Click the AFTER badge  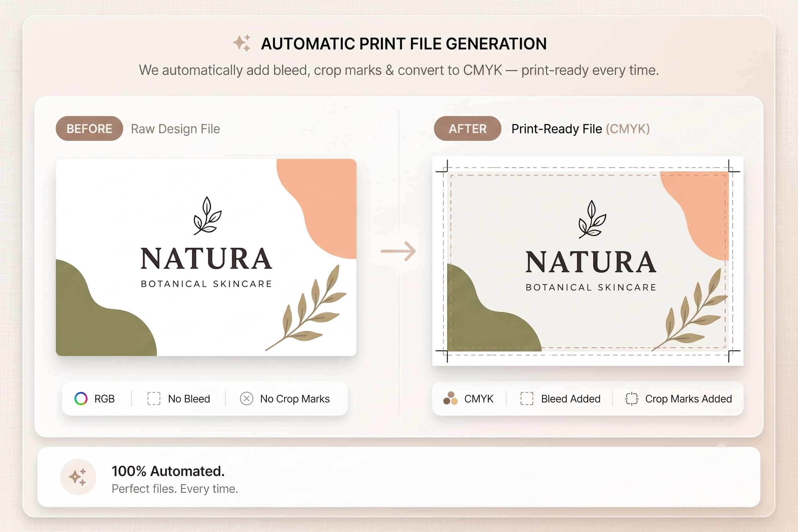(x=467, y=129)
